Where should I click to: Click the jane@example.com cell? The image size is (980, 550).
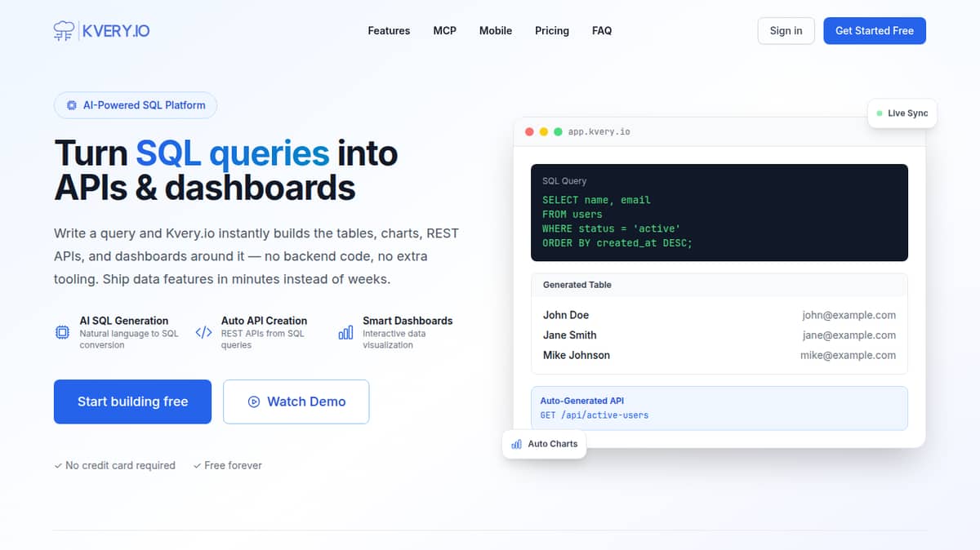(x=849, y=335)
